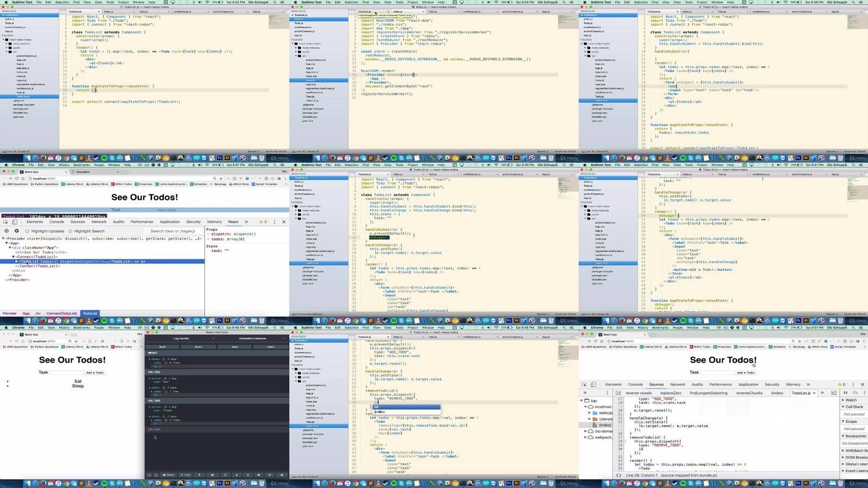Click the React component target selector icon
The width and height of the screenshot is (868, 488).
[x=7, y=231]
